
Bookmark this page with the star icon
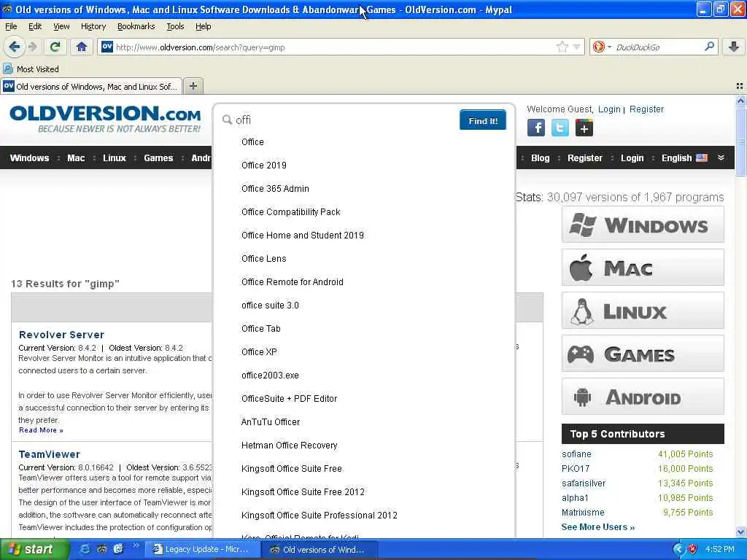pos(562,47)
